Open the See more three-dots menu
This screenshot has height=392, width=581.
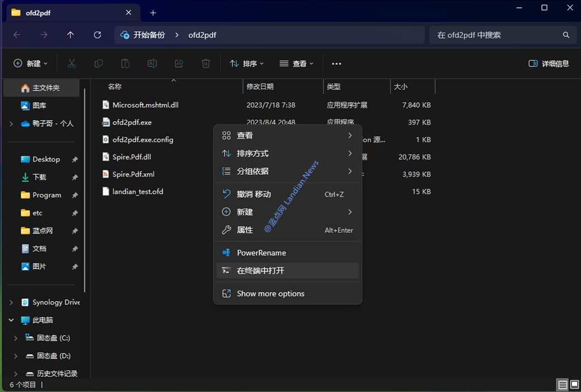point(336,64)
